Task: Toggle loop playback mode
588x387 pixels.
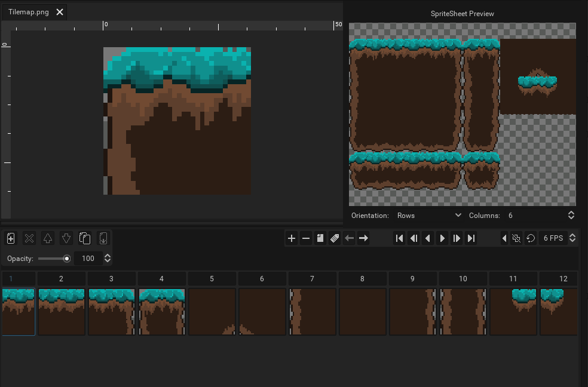Action: coord(530,238)
